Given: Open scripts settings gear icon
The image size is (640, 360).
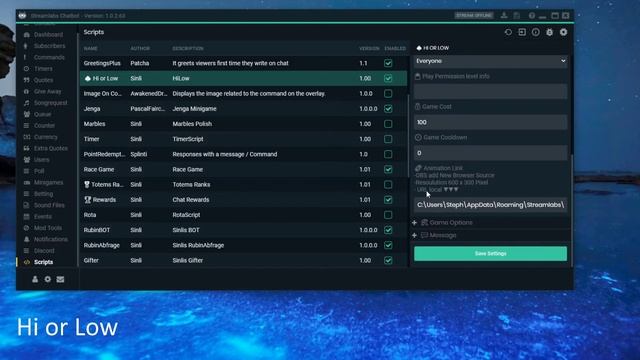Looking at the screenshot, I should (x=563, y=32).
